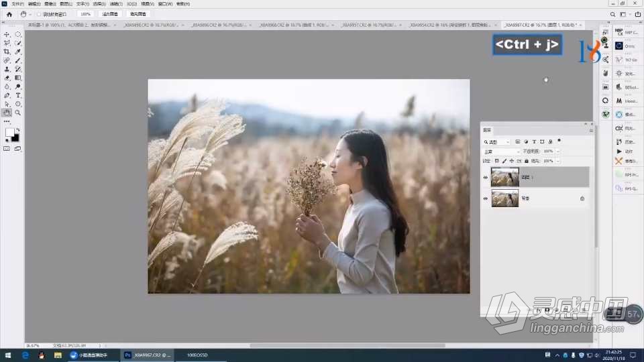The height and width of the screenshot is (362, 644).
Task: Select the Dodge tool
Action: point(18,86)
